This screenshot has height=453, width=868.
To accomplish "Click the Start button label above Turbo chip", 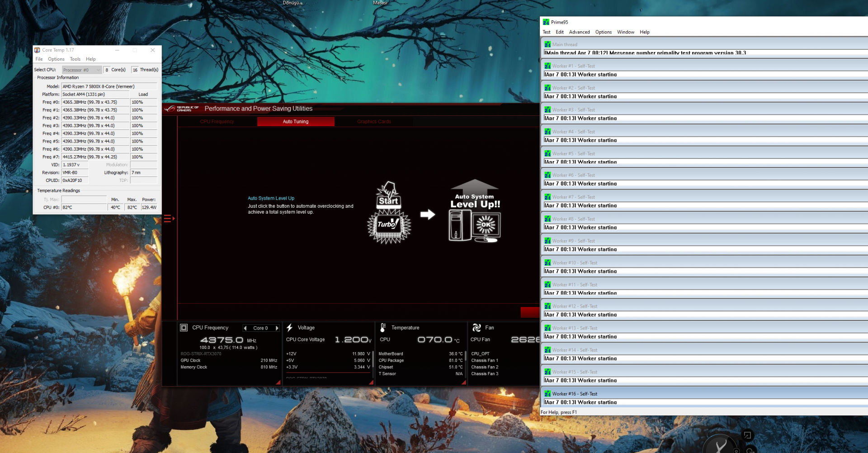I will pos(389,201).
